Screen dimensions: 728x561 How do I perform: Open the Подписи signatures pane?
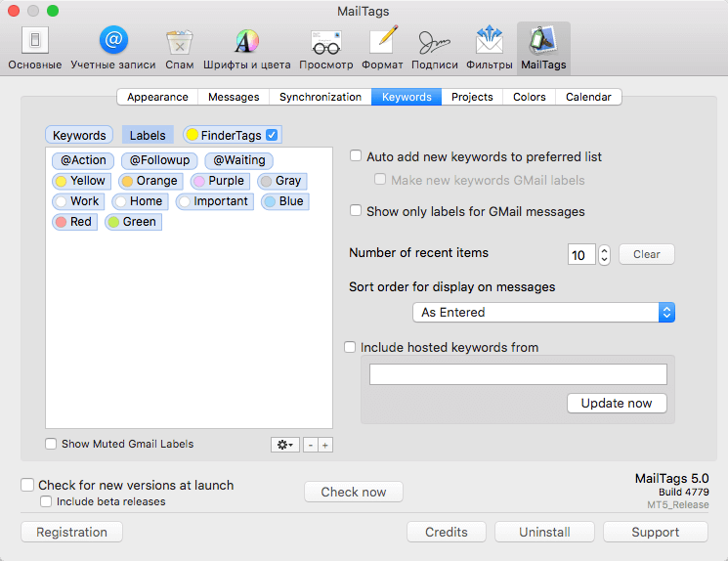pos(435,48)
